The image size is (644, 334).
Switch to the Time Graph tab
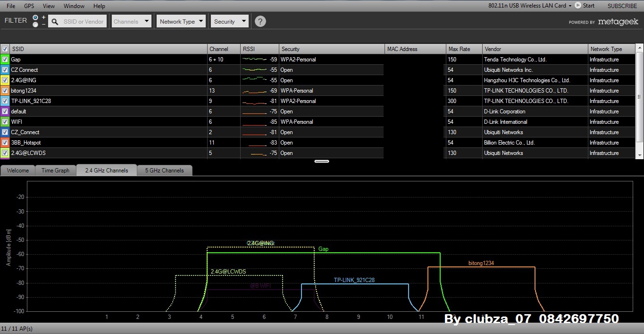point(55,171)
